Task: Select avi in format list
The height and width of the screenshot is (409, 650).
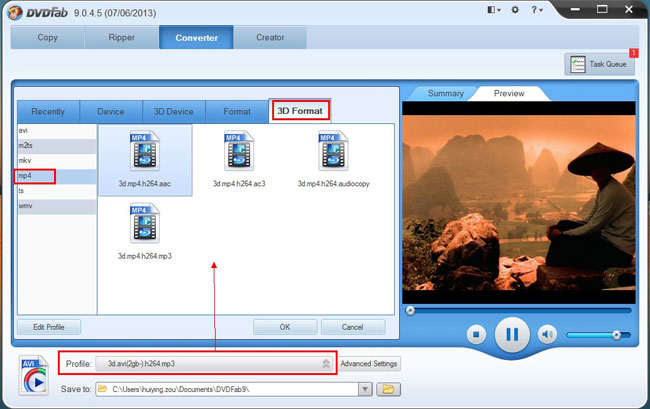Action: coord(57,131)
